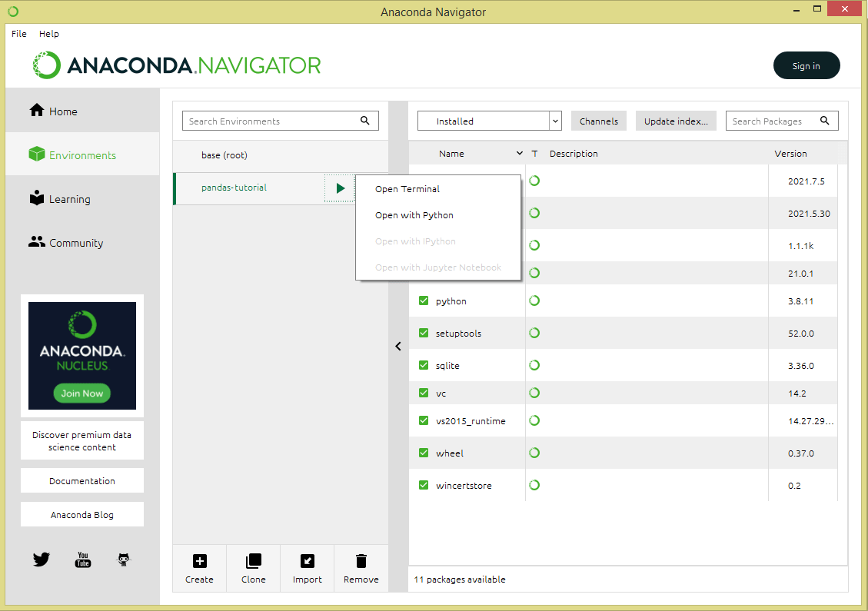Click the Anaconda Navigator logo
This screenshot has width=868, height=611.
click(177, 65)
